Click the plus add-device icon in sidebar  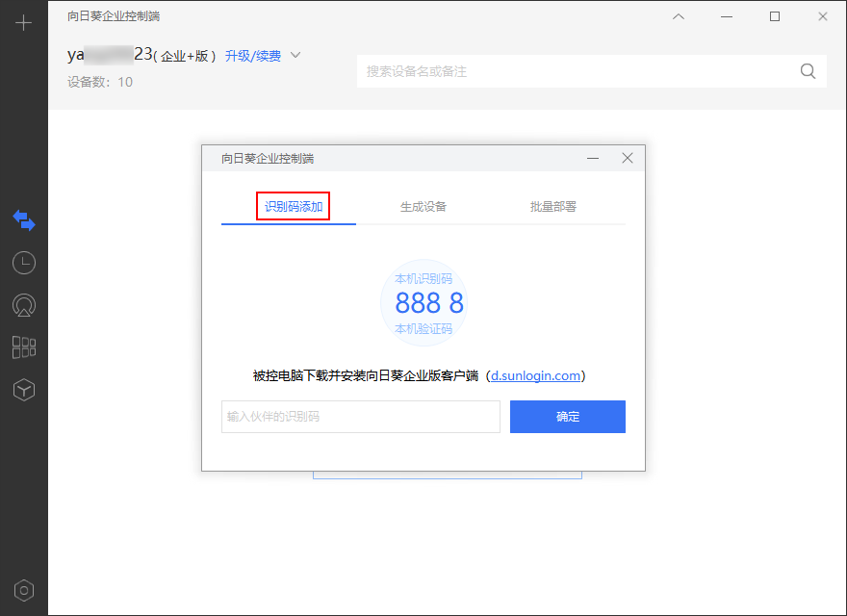click(x=23, y=23)
